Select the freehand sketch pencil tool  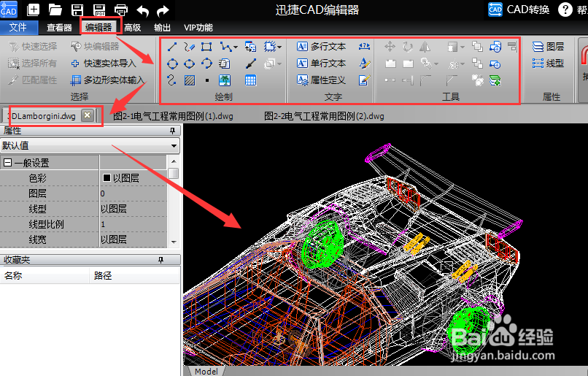point(190,47)
